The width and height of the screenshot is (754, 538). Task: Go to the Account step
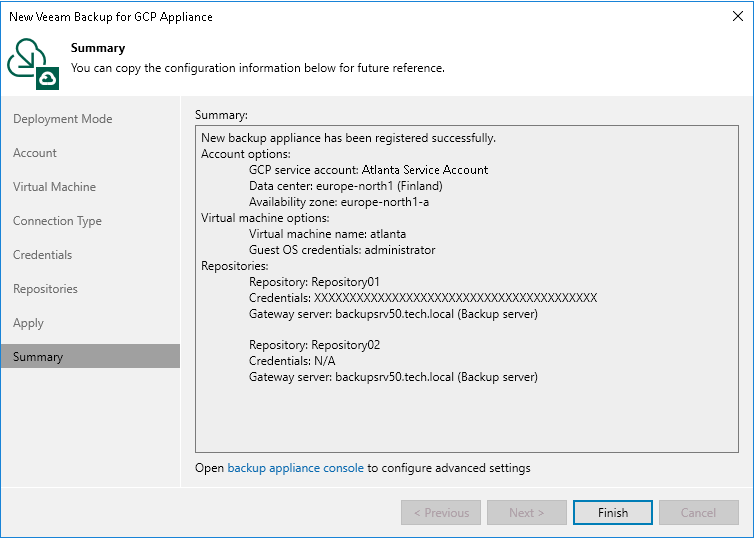35,153
